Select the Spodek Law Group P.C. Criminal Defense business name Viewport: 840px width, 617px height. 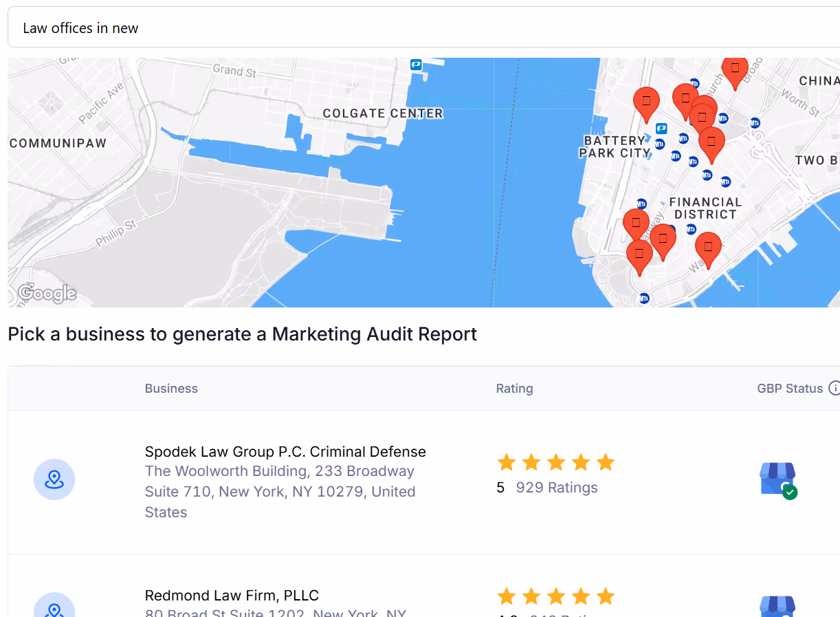point(285,451)
